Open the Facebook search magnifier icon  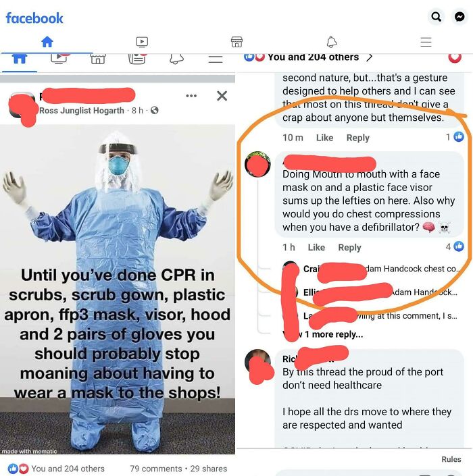437,17
